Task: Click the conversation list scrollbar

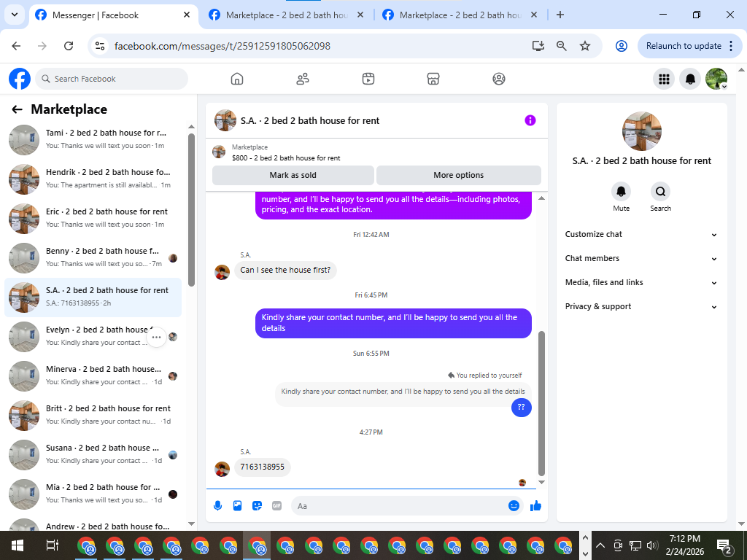Action: (192, 209)
